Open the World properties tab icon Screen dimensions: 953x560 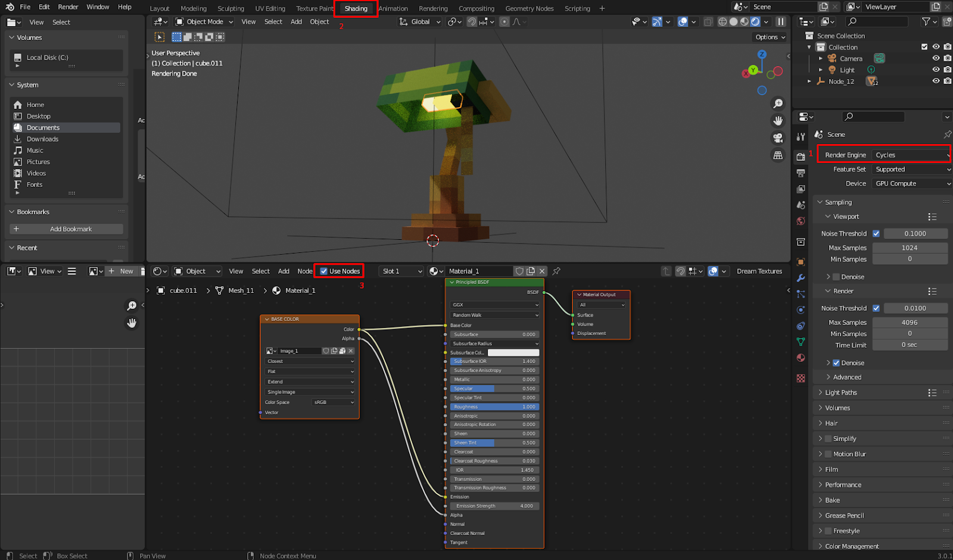[x=801, y=221]
